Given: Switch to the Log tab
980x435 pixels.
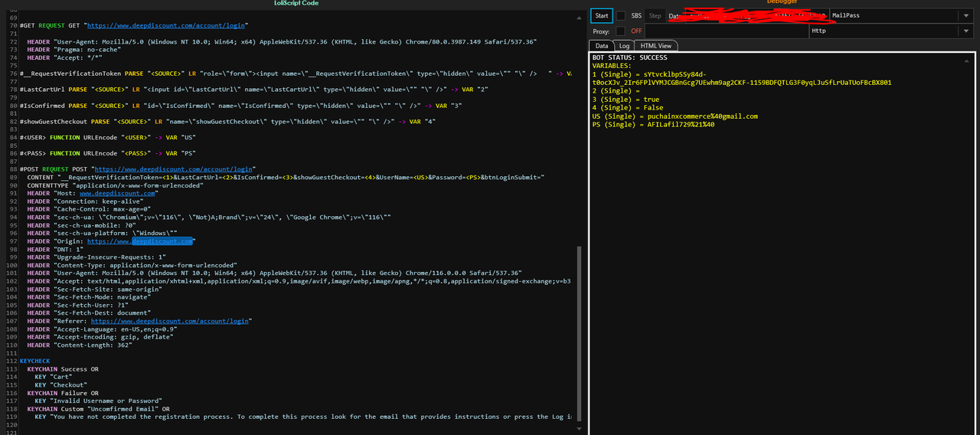Looking at the screenshot, I should coord(624,46).
